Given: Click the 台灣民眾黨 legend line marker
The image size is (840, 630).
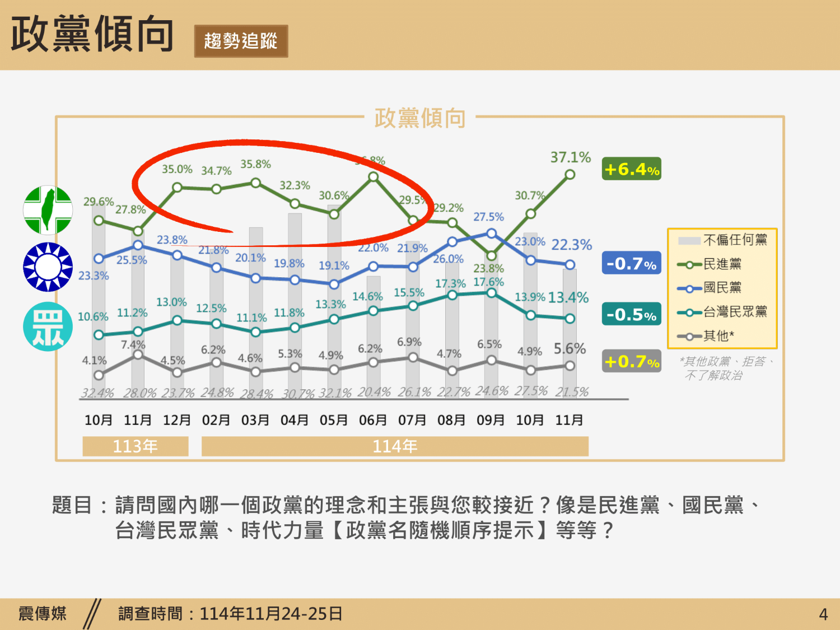Looking at the screenshot, I should [689, 312].
